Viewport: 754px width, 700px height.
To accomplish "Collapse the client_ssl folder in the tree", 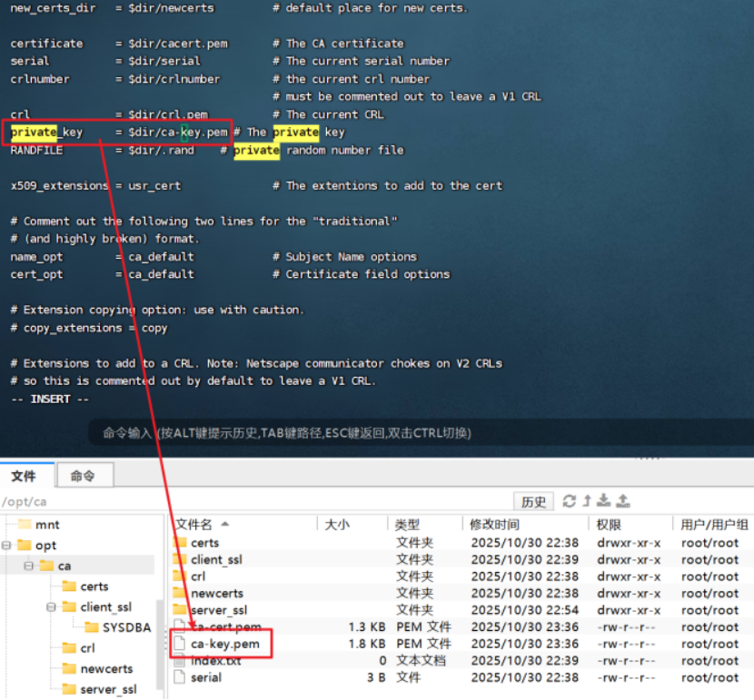I will tap(51, 607).
